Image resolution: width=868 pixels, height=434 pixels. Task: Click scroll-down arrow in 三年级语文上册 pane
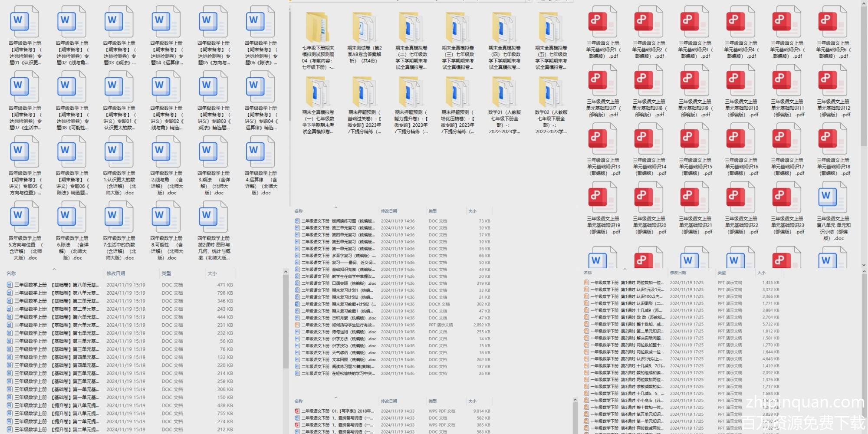point(864,264)
